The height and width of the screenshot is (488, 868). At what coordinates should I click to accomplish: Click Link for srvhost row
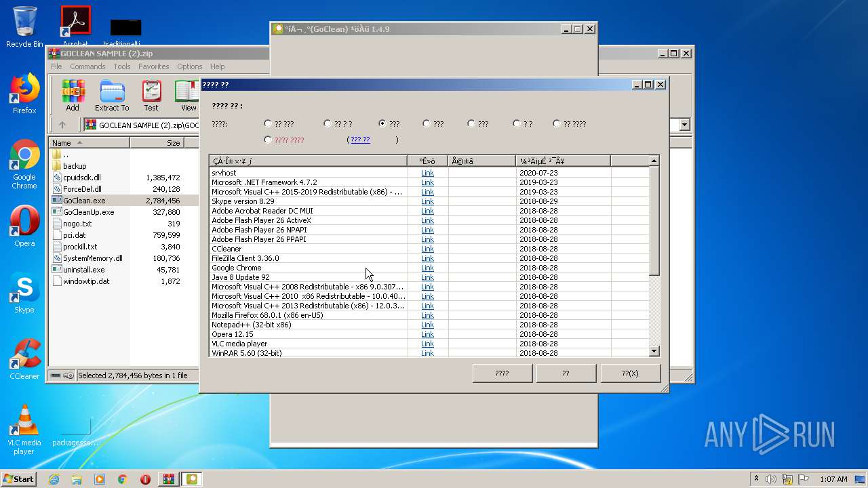(x=427, y=173)
